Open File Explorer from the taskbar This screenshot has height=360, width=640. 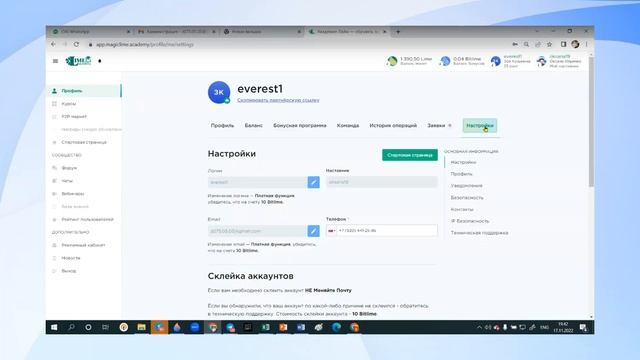point(141,327)
